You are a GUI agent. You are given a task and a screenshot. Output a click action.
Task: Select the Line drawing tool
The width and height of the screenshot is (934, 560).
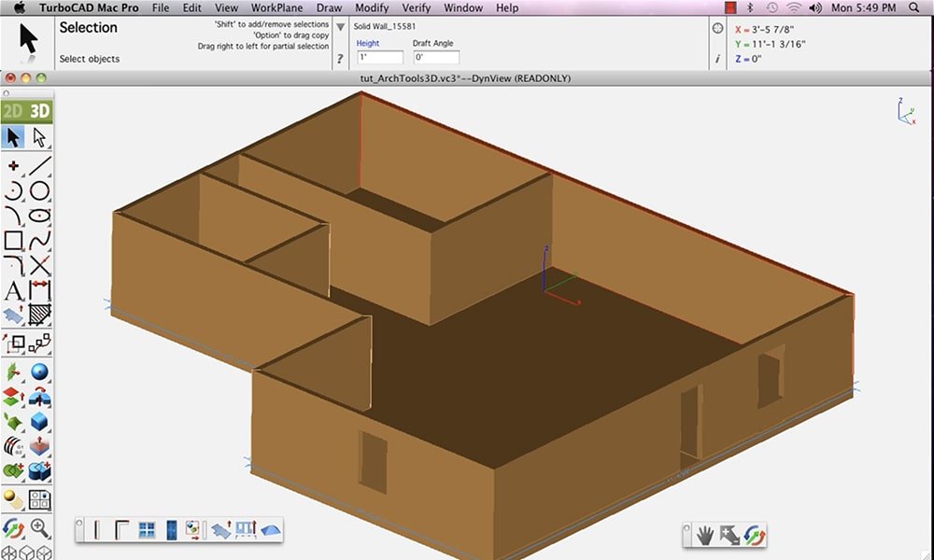point(39,166)
